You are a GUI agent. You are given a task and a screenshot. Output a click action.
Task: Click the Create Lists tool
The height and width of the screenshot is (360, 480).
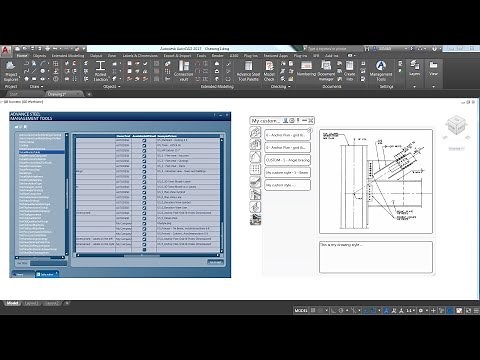click(349, 71)
